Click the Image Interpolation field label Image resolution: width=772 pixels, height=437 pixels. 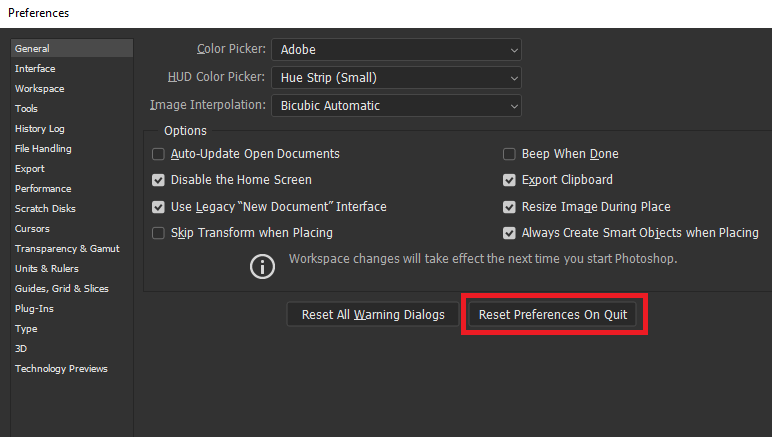[207, 105]
